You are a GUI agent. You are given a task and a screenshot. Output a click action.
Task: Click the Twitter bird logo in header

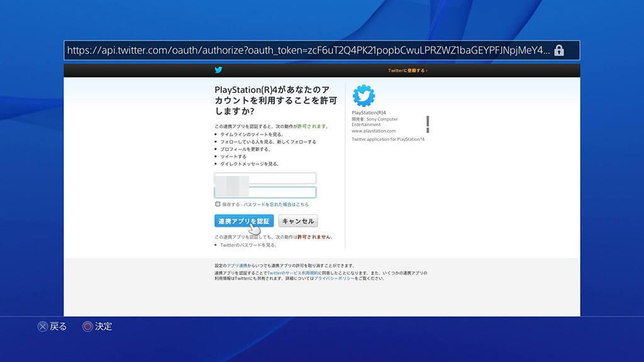[218, 70]
